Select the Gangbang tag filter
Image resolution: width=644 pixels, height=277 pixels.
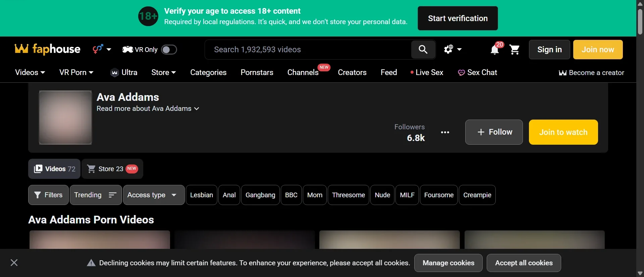click(x=260, y=195)
